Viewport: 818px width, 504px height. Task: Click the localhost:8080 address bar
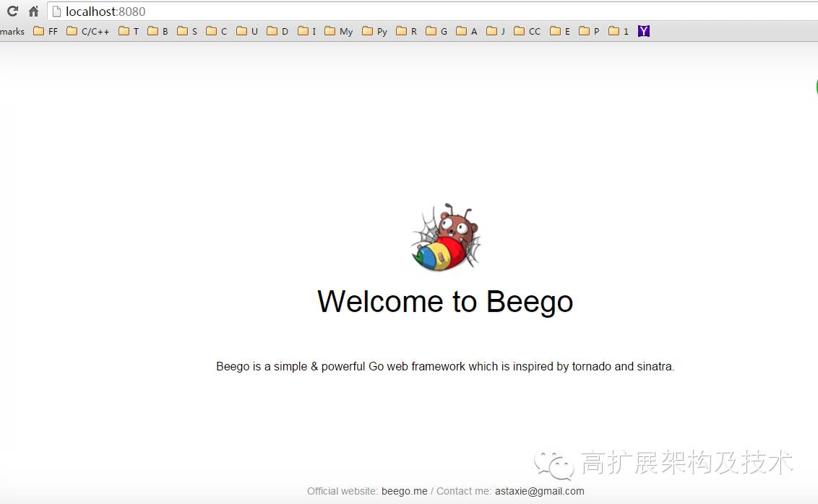[432, 12]
